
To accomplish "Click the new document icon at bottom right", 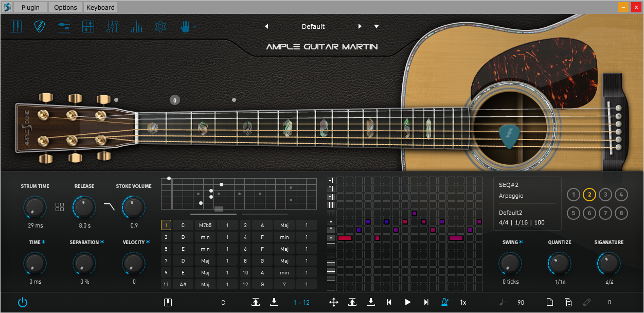I will click(x=549, y=302).
